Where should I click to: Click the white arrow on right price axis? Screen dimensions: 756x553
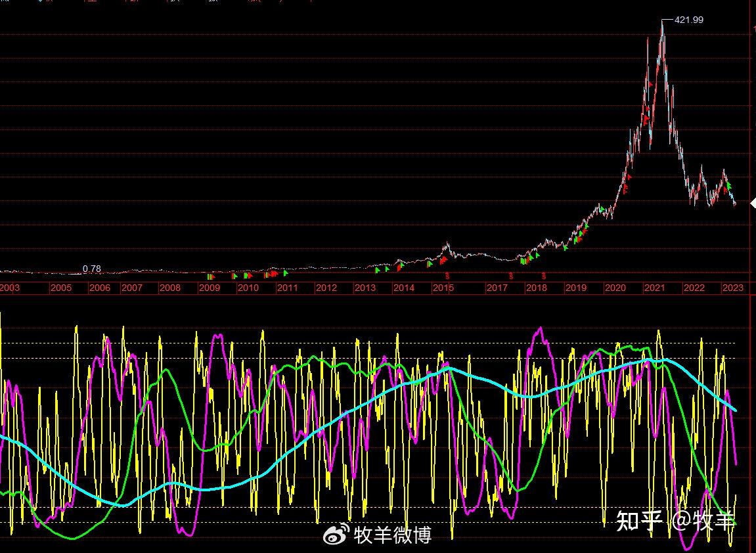[753, 204]
